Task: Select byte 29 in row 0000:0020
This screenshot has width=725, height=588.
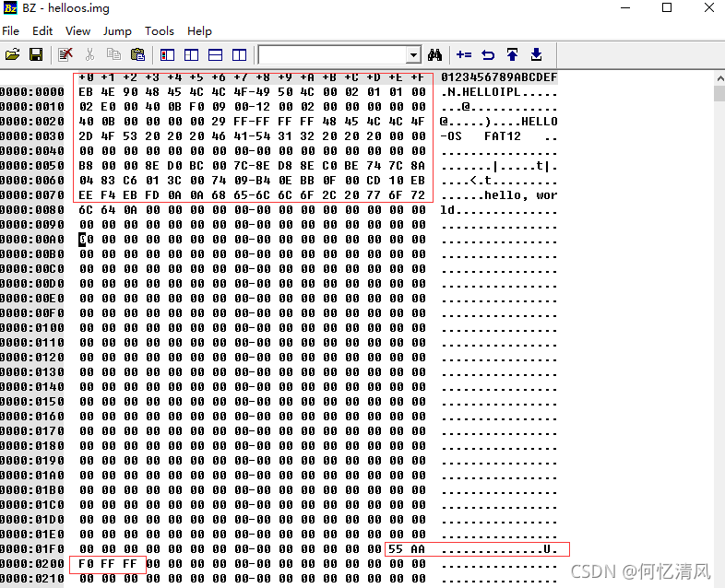Action: pos(219,122)
